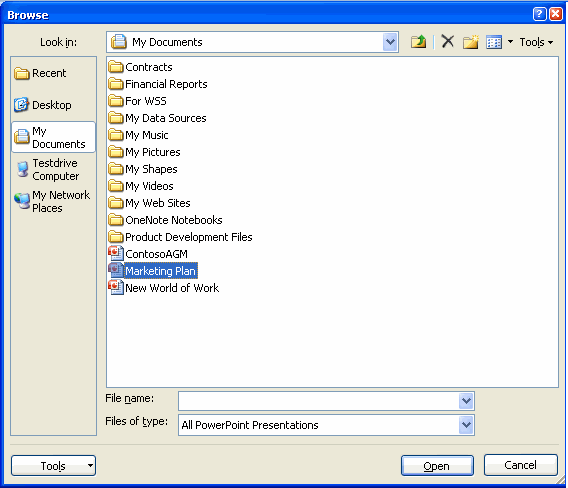Click inside the File name field
Image resolution: width=568 pixels, height=488 pixels.
pos(319,401)
